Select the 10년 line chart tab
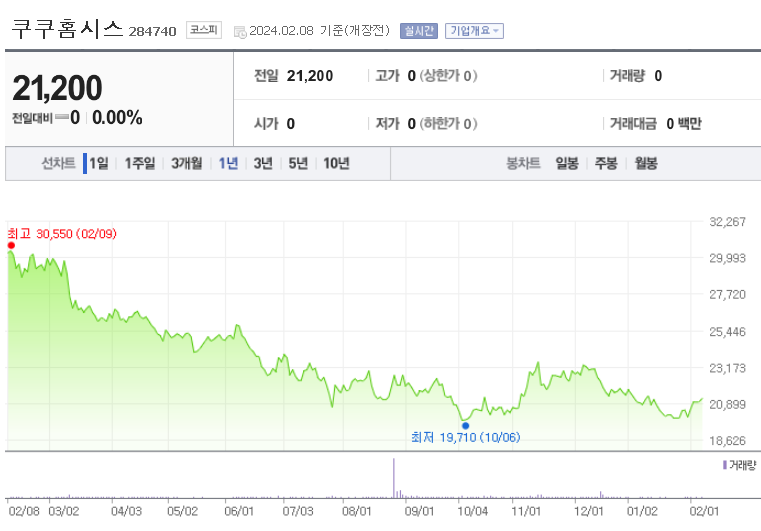761x531 pixels. [336, 163]
